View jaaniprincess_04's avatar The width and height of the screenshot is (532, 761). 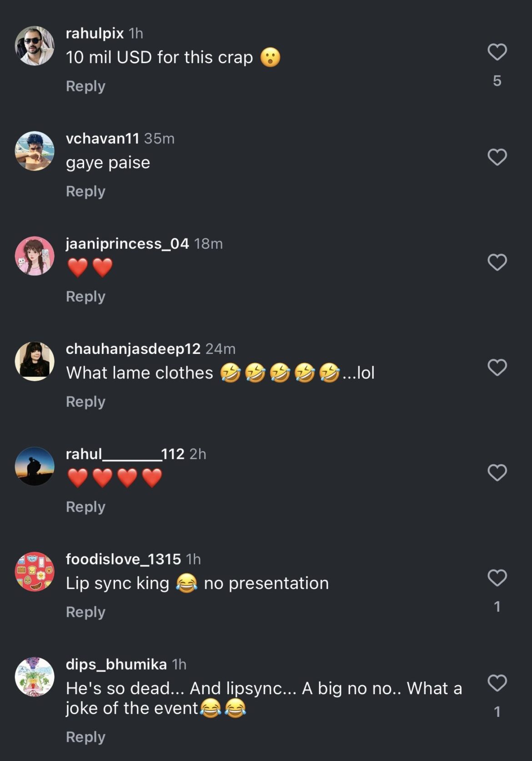pyautogui.click(x=35, y=256)
